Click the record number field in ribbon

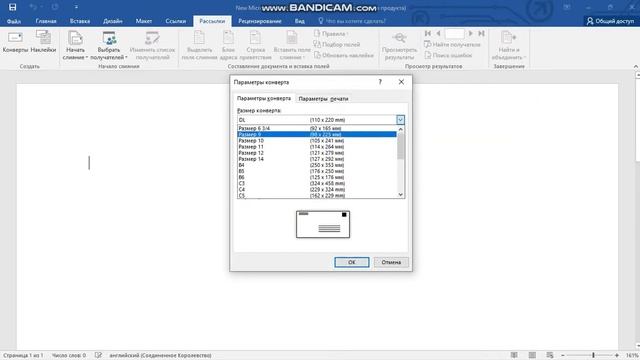[x=454, y=33]
